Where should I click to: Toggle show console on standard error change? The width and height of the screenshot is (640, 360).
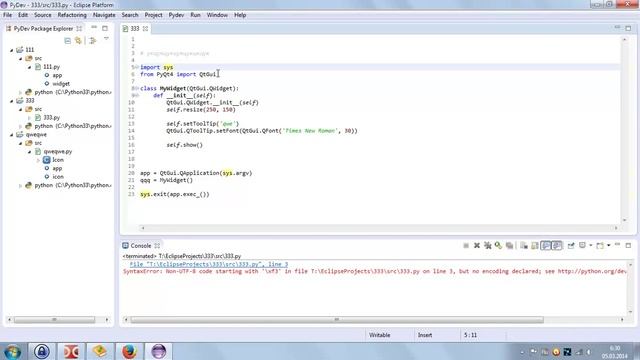[x=557, y=246]
